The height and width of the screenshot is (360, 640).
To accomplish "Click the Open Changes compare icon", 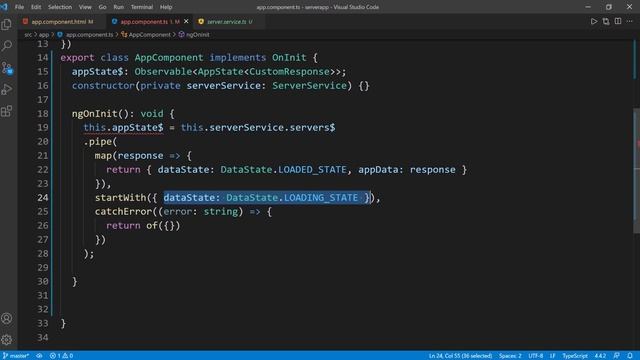I will click(606, 21).
